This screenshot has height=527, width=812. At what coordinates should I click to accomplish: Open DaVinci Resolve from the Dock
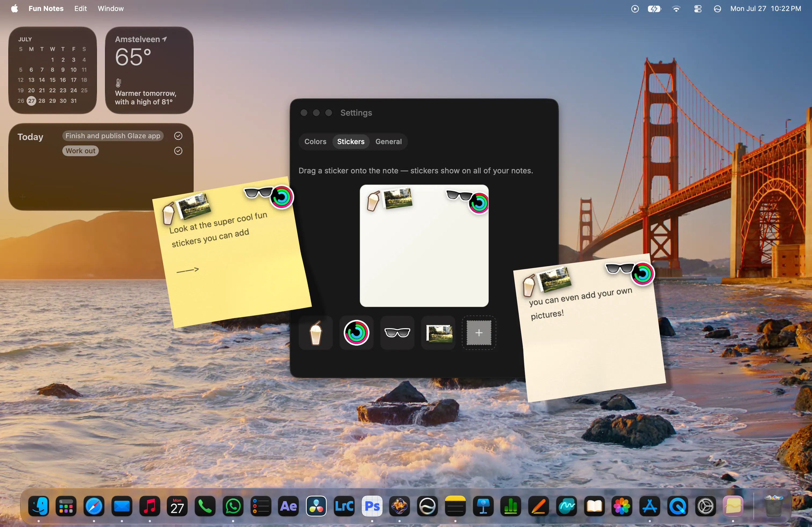[x=316, y=506]
